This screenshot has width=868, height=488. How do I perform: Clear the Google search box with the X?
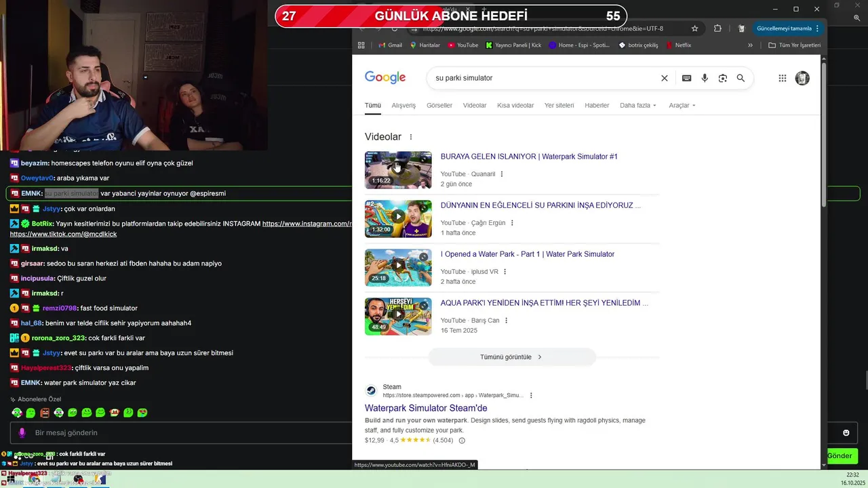coord(665,78)
